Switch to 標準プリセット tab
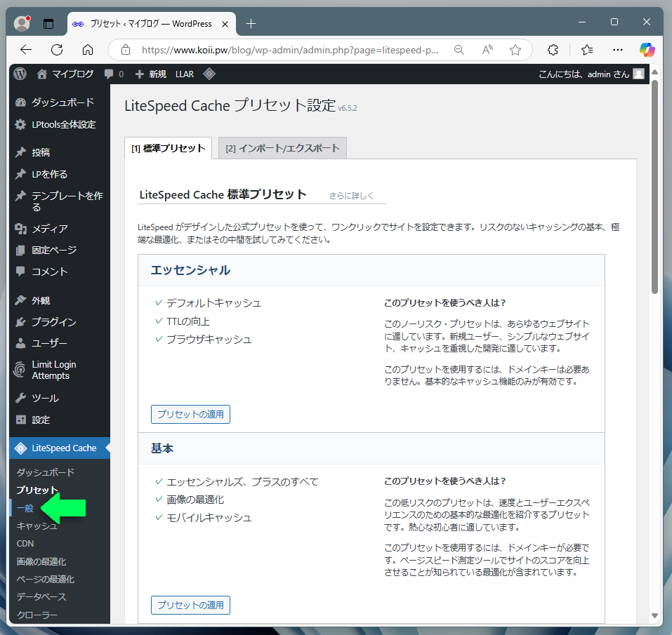The image size is (672, 635). click(168, 148)
